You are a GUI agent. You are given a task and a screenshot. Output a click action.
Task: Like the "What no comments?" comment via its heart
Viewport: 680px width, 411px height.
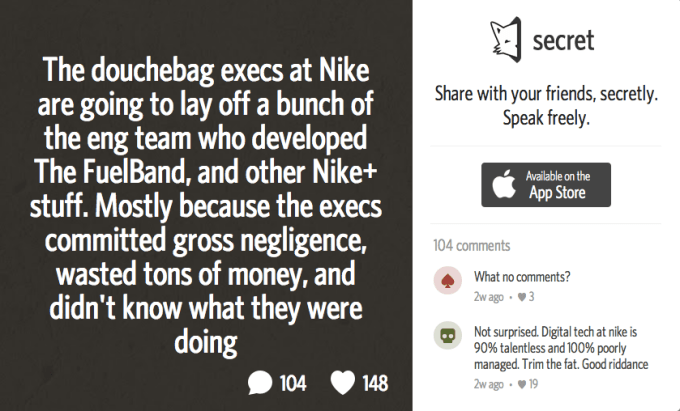[521, 297]
